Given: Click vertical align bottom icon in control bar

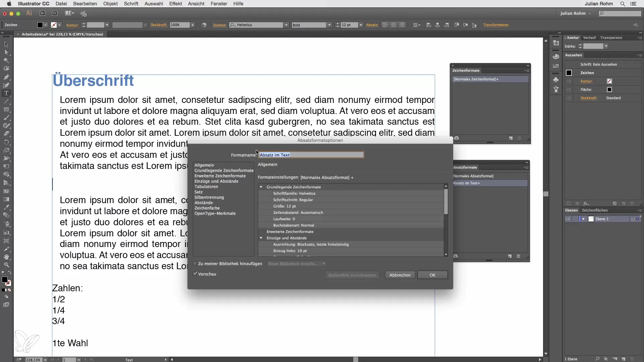Looking at the screenshot, I should (474, 25).
